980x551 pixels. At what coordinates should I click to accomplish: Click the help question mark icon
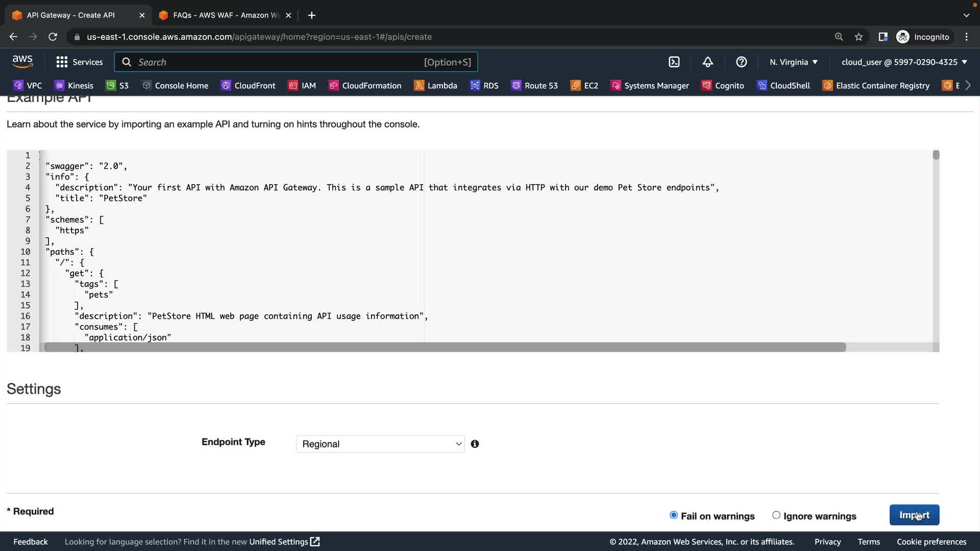[x=741, y=62]
